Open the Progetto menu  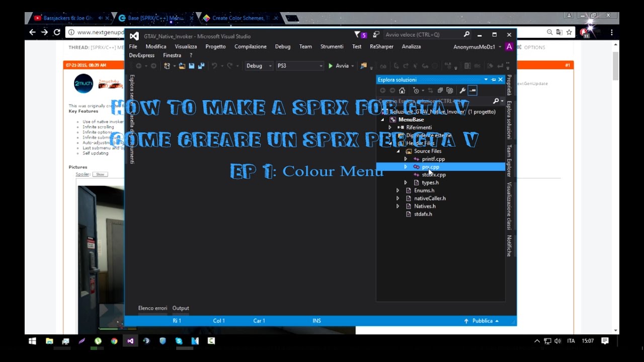215,47
